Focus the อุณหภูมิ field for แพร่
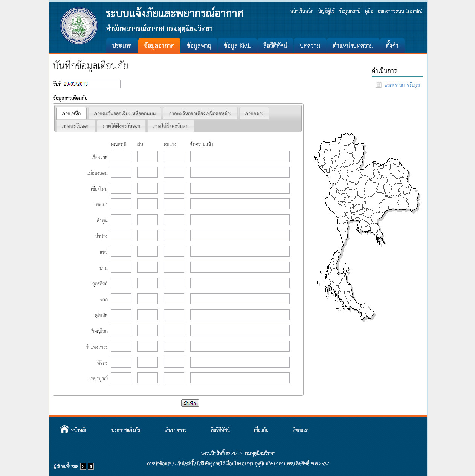 click(121, 252)
